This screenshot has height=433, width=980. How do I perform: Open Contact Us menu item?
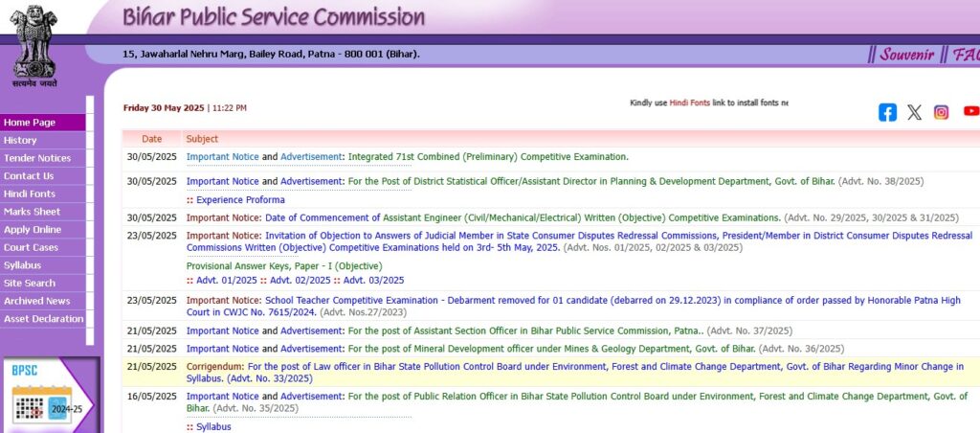pos(42,176)
